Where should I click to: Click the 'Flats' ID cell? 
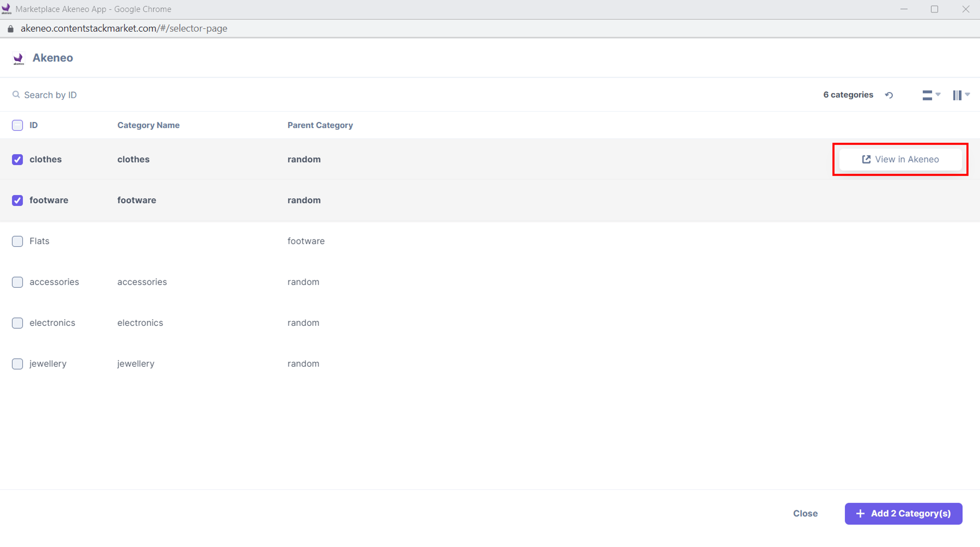(x=40, y=241)
